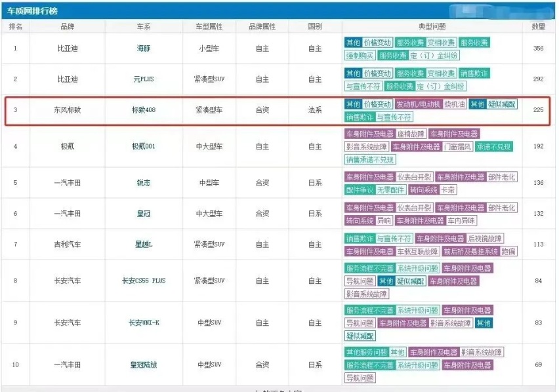Click the quantity value 83
Image resolution: width=559 pixels, height=392 pixels.
(538, 323)
